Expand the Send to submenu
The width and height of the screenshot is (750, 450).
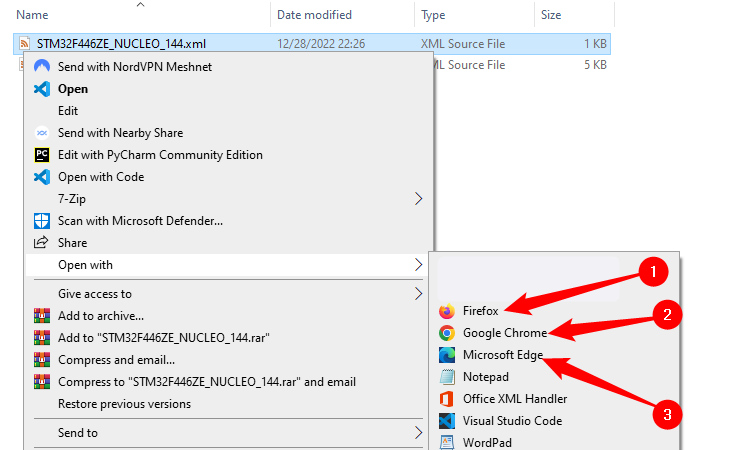click(418, 433)
